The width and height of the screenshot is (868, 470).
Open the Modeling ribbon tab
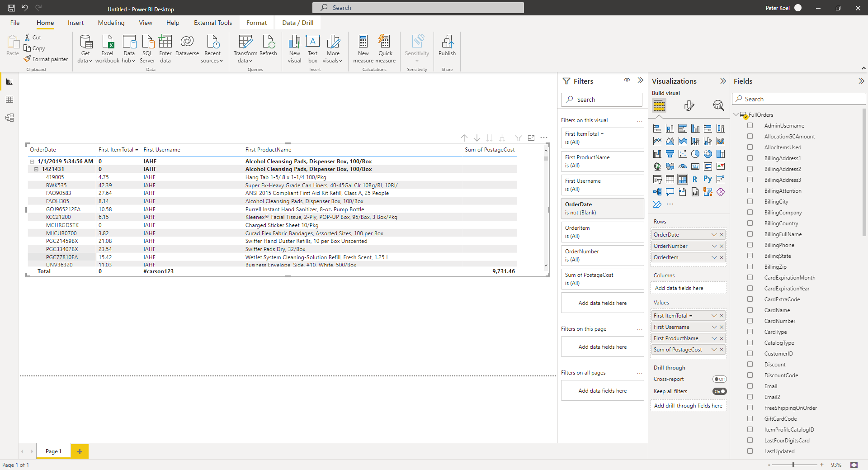[111, 23]
